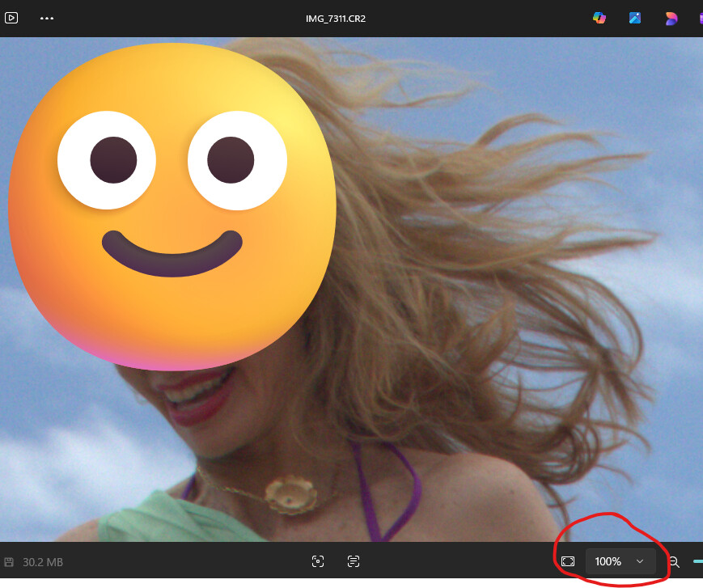Click the 30.2 MB file size label
Screen dimensions: 703x588
pyautogui.click(x=43, y=562)
